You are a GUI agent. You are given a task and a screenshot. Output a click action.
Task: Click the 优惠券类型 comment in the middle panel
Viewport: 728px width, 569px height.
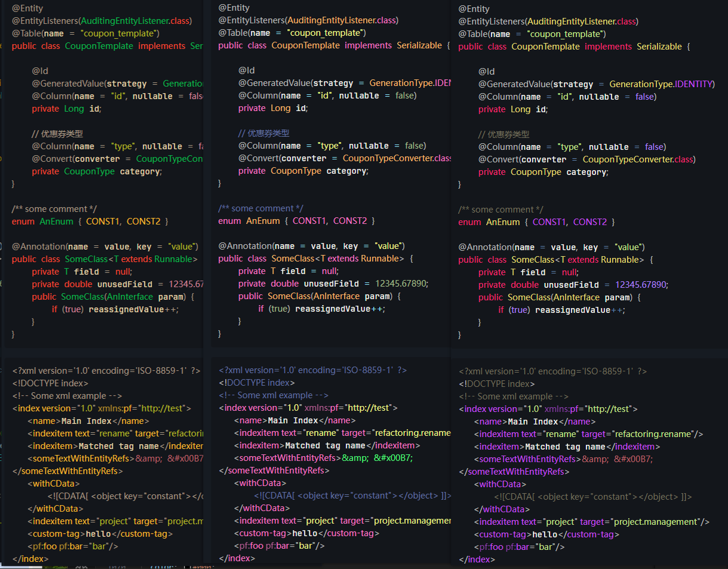pyautogui.click(x=264, y=133)
